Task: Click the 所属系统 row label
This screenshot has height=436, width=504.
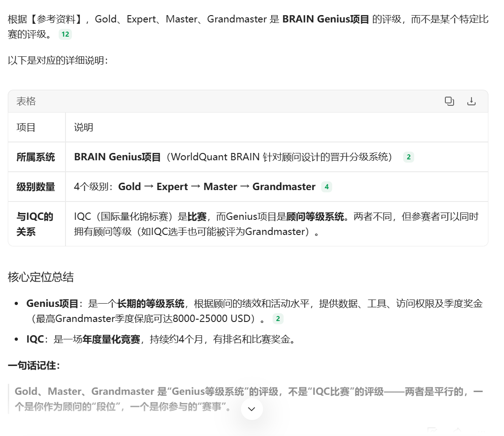Action: click(36, 157)
